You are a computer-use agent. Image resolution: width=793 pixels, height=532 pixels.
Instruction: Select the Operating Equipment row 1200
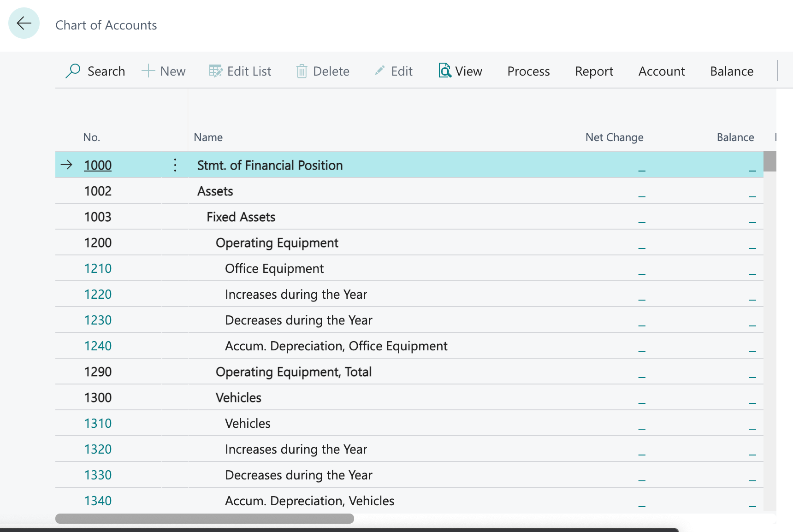[x=409, y=242]
